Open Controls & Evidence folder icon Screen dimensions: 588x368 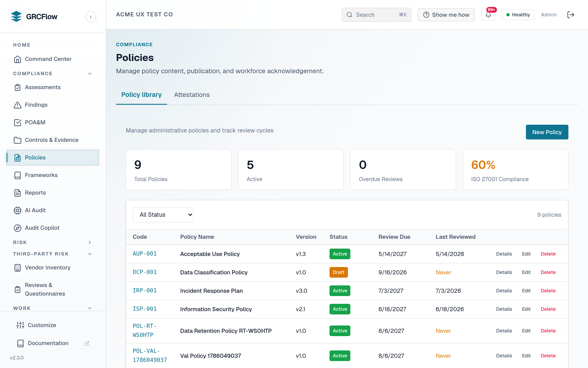point(18,140)
